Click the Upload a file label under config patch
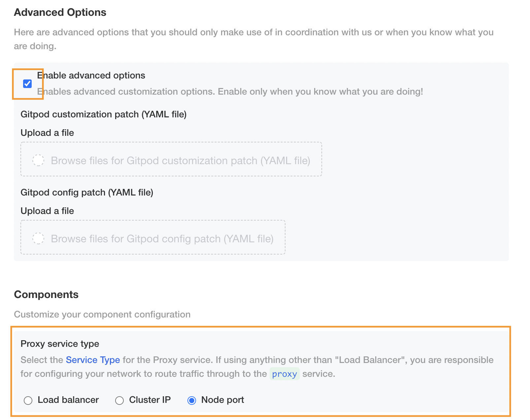The height and width of the screenshot is (420, 530). pyautogui.click(x=47, y=211)
